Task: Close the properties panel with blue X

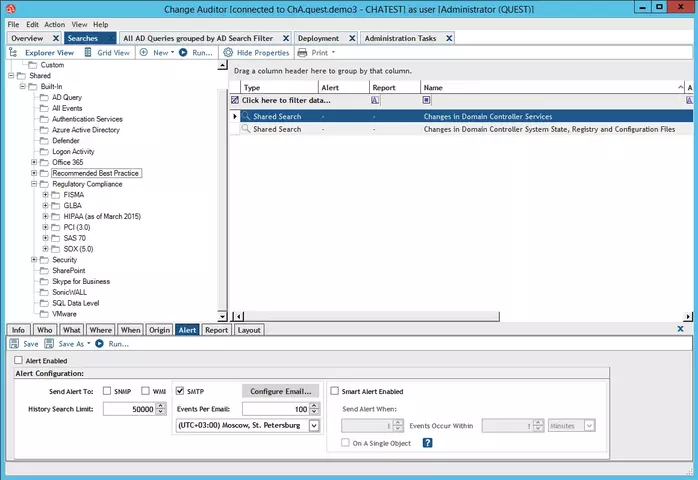Action: pyautogui.click(x=680, y=329)
